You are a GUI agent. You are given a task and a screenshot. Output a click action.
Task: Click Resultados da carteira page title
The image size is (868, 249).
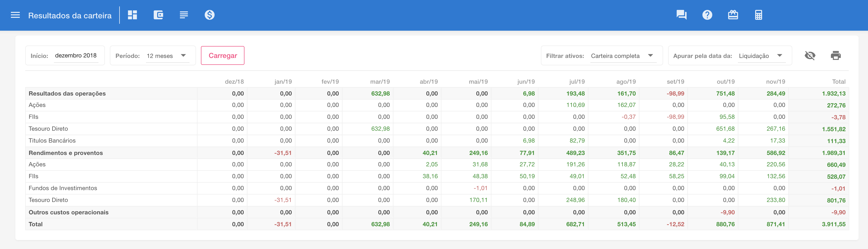click(70, 16)
